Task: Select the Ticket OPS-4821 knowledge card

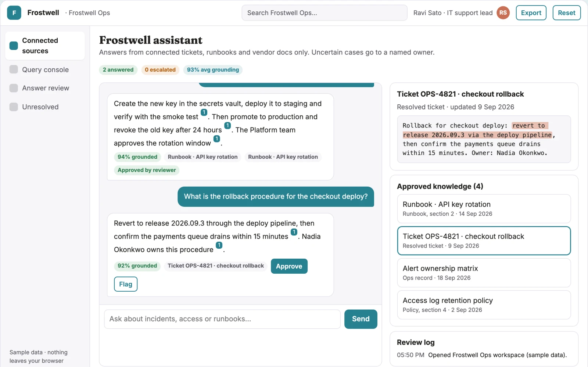Action: (484, 241)
